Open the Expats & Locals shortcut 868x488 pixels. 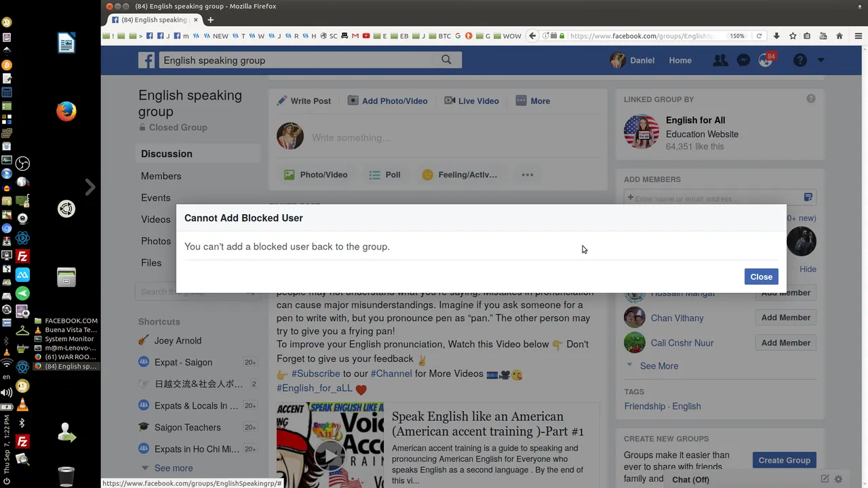[x=197, y=406]
